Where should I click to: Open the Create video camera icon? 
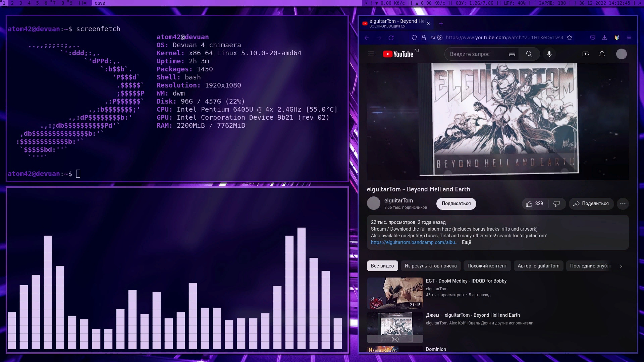(586, 54)
